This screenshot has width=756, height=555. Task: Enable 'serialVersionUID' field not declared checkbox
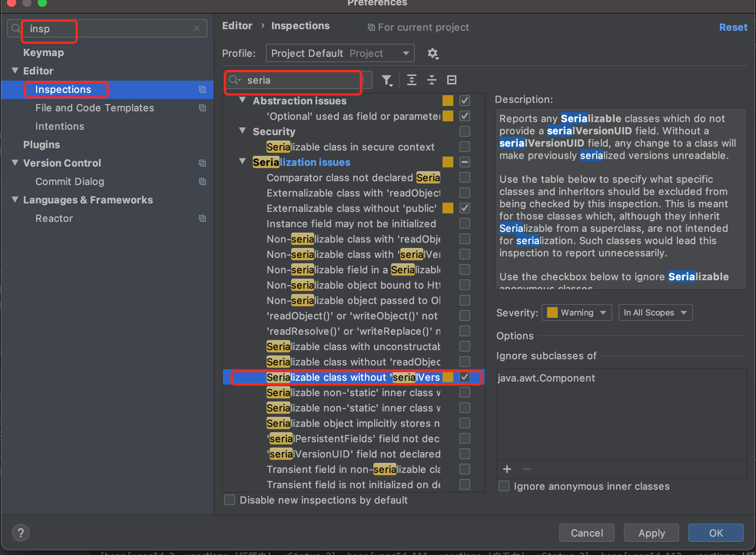coord(465,454)
